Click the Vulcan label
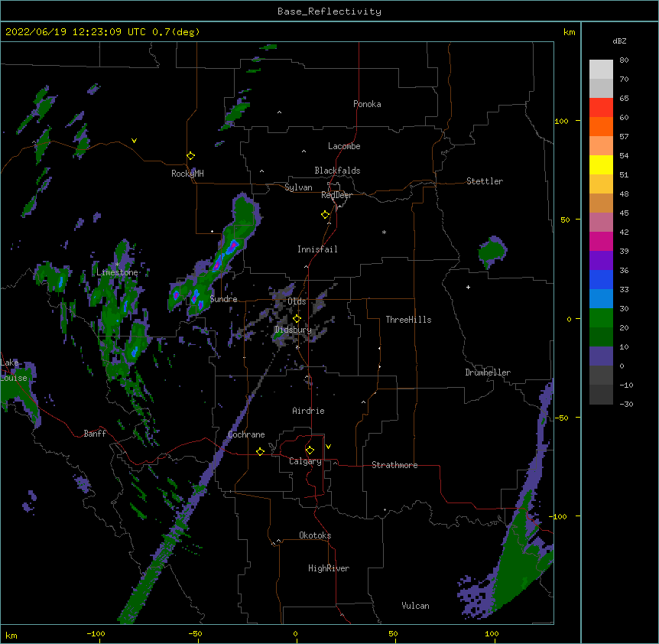 [x=415, y=606]
